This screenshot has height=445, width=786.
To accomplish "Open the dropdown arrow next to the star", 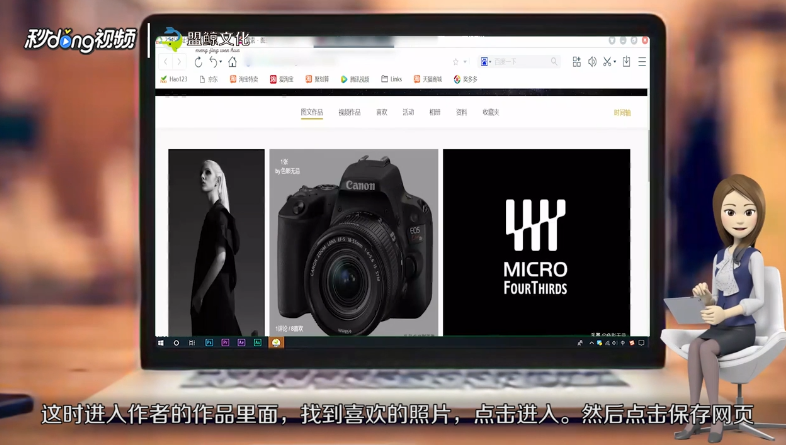I will 465,62.
